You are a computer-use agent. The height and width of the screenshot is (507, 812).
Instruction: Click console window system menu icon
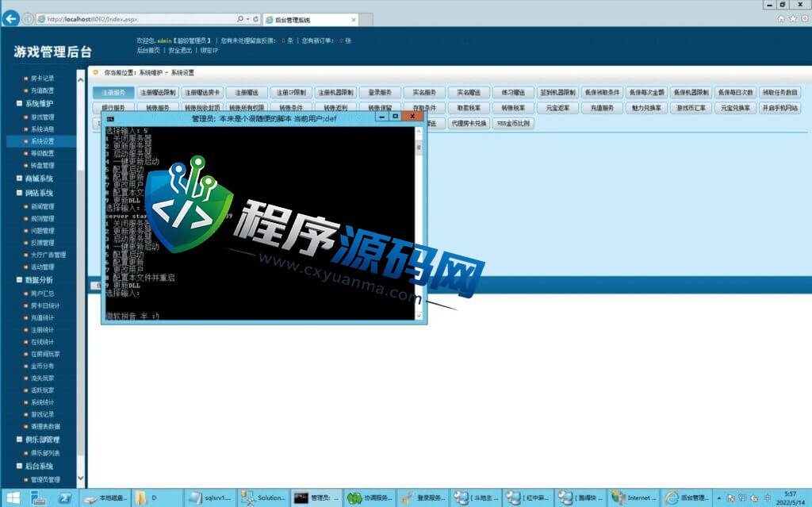tap(109, 118)
